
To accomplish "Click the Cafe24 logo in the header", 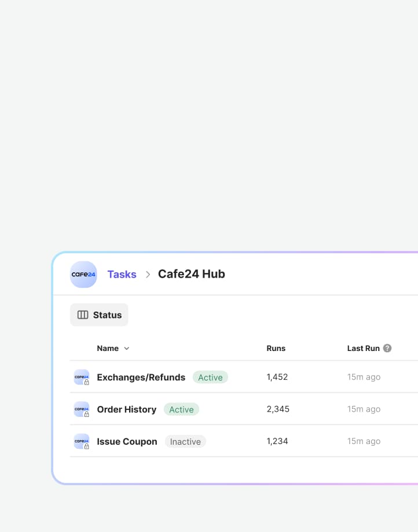I will pyautogui.click(x=83, y=274).
